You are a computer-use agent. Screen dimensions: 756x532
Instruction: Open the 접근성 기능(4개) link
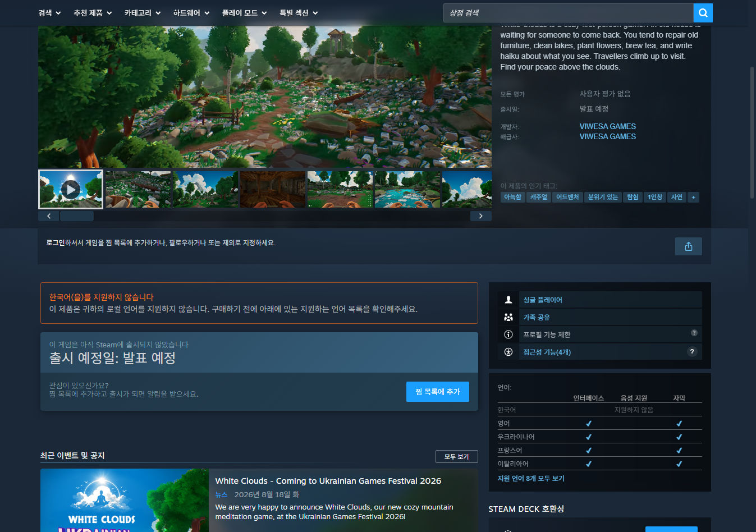(x=547, y=352)
